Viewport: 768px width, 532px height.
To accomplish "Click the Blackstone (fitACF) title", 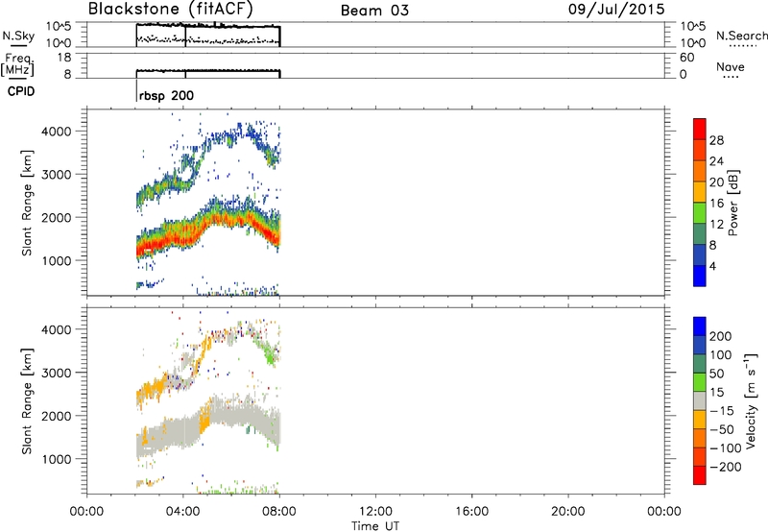I will point(171,9).
